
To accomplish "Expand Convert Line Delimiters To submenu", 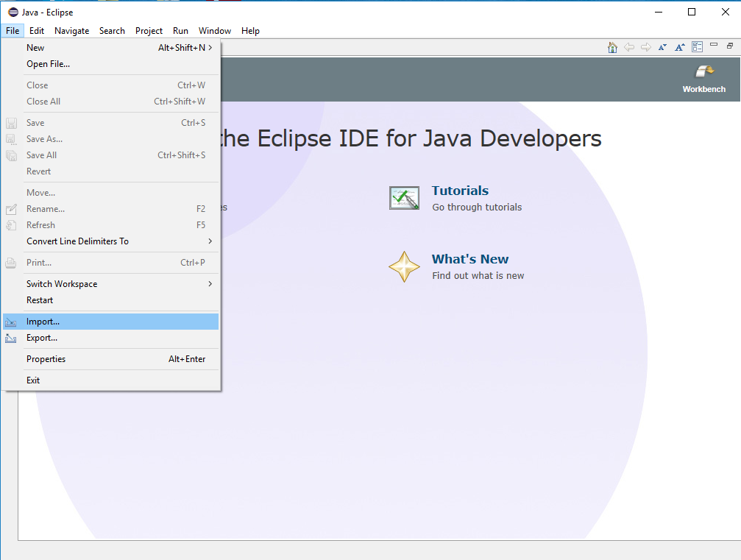I will tap(110, 241).
